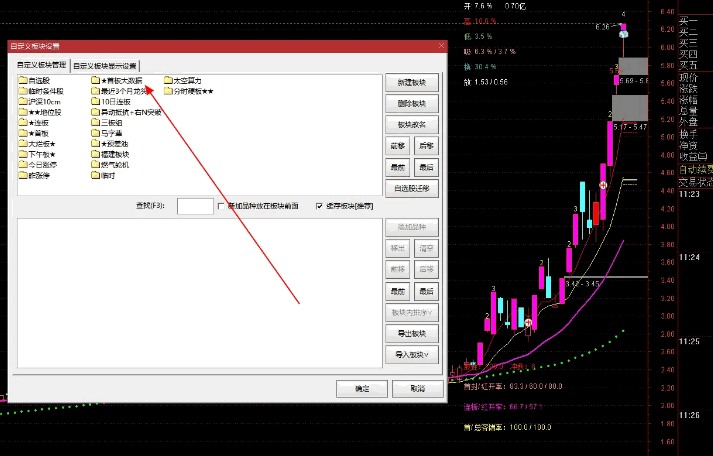Click the 移出 button
Screen dimensions: 713x456
coord(398,248)
